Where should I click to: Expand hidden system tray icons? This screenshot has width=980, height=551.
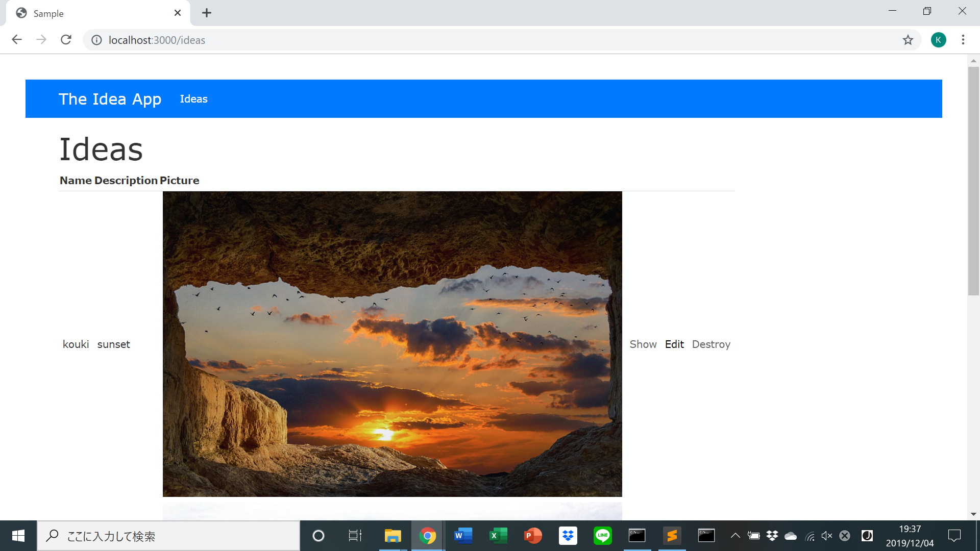click(x=735, y=536)
